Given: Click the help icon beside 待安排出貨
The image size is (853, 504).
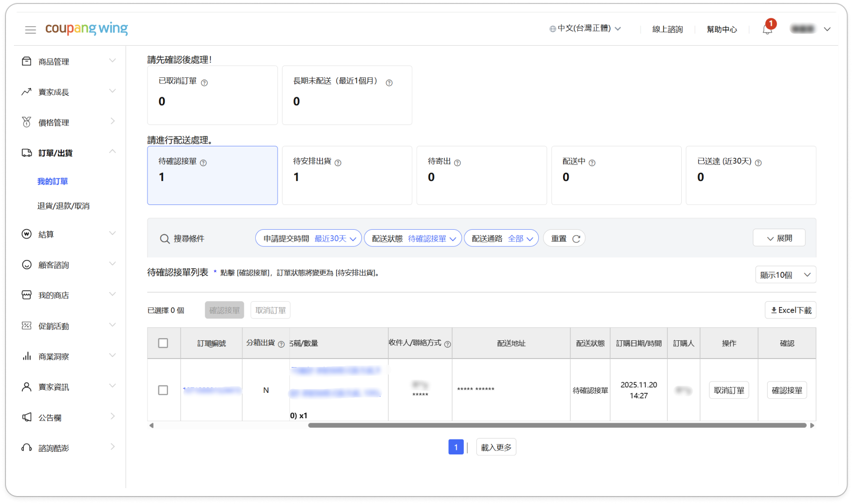Looking at the screenshot, I should pos(338,163).
